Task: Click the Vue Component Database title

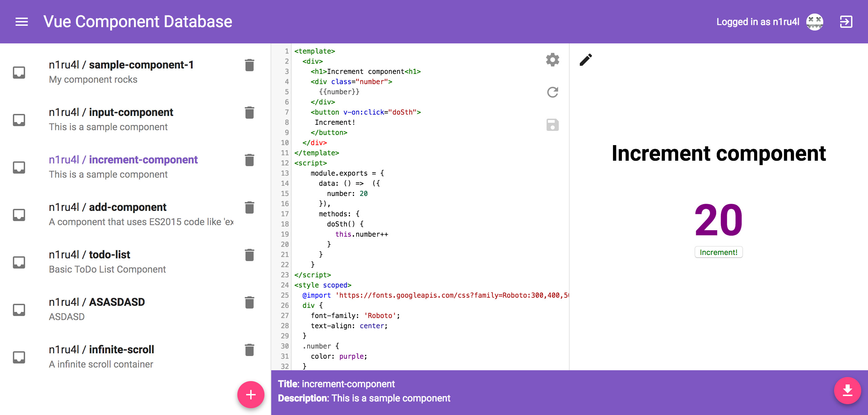Action: [138, 22]
